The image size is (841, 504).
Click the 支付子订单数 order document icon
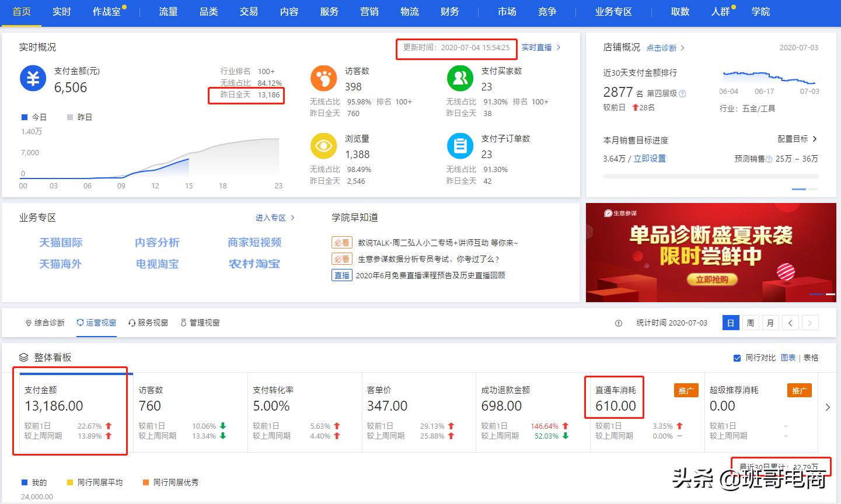click(x=460, y=145)
